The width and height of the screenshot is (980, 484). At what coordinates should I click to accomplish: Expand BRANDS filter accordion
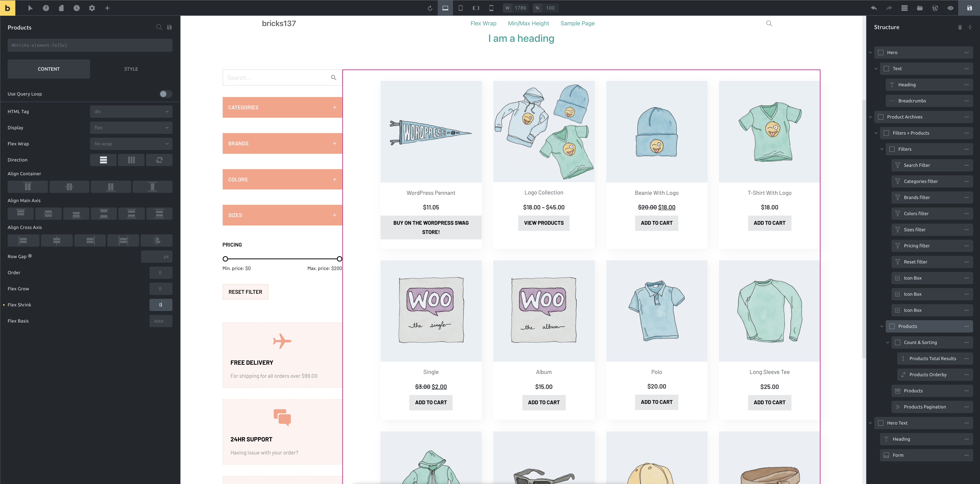tap(282, 144)
